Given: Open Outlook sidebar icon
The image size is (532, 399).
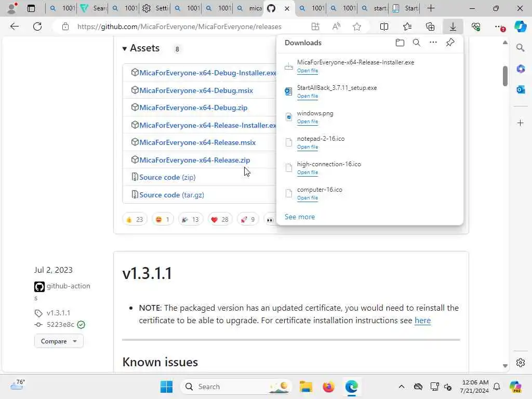Looking at the screenshot, I should coord(521,89).
